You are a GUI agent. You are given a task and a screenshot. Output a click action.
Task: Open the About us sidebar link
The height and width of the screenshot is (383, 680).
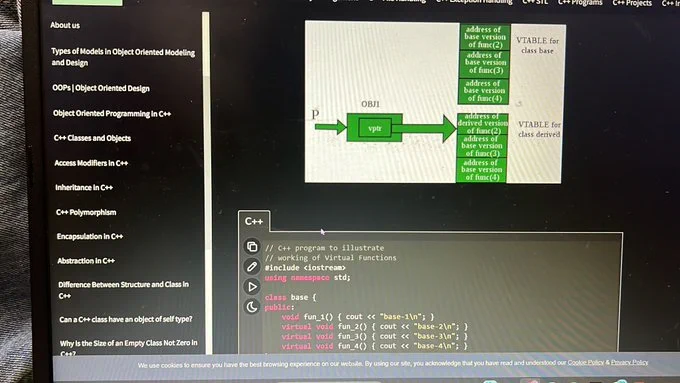point(65,25)
